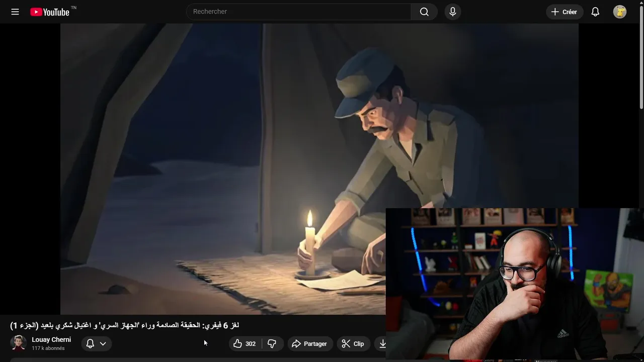The height and width of the screenshot is (362, 644).
Task: Open the account avatar menu
Action: coord(620,12)
